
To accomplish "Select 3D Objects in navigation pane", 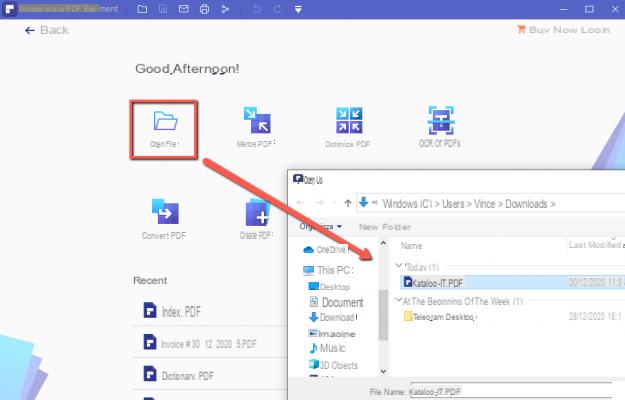I will point(333,365).
